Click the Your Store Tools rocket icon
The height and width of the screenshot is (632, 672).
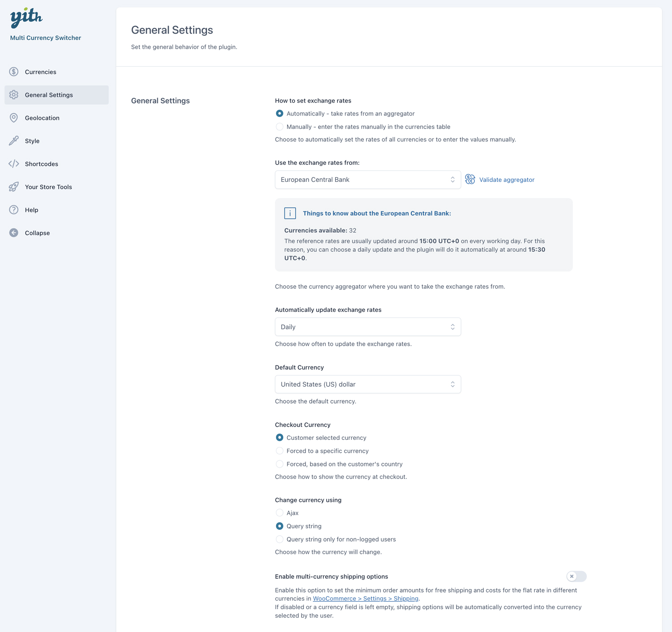click(x=14, y=187)
